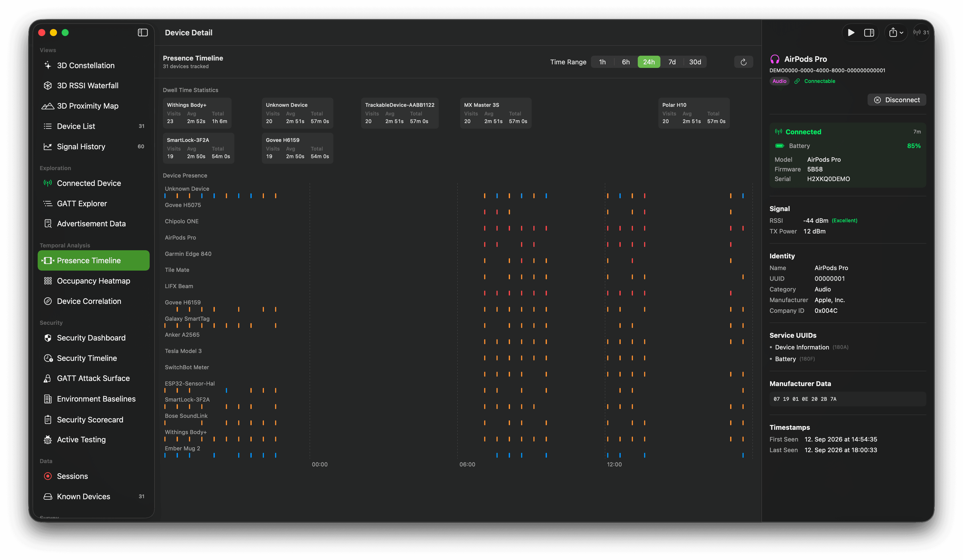Select the MX Master 3S dwell card

[496, 113]
